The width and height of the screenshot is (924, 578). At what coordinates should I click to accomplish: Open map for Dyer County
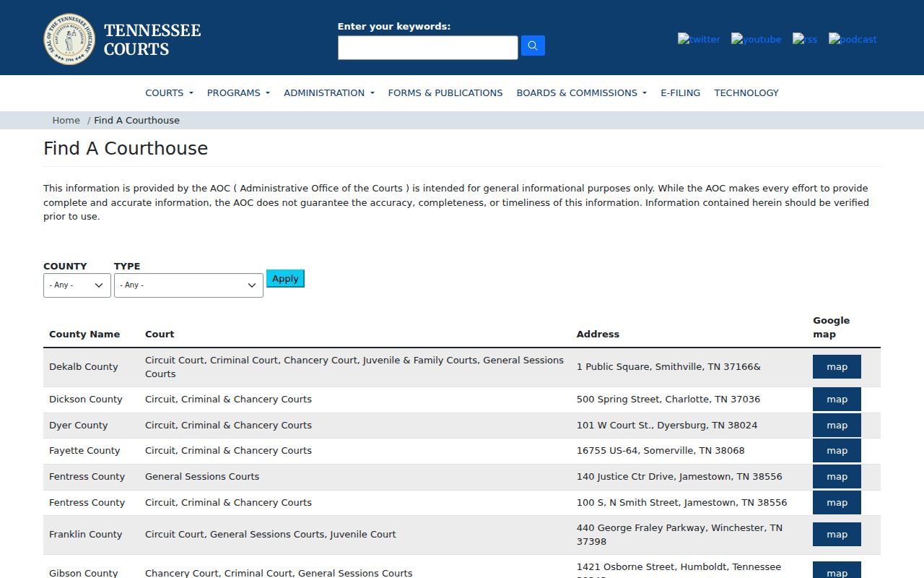837,426
